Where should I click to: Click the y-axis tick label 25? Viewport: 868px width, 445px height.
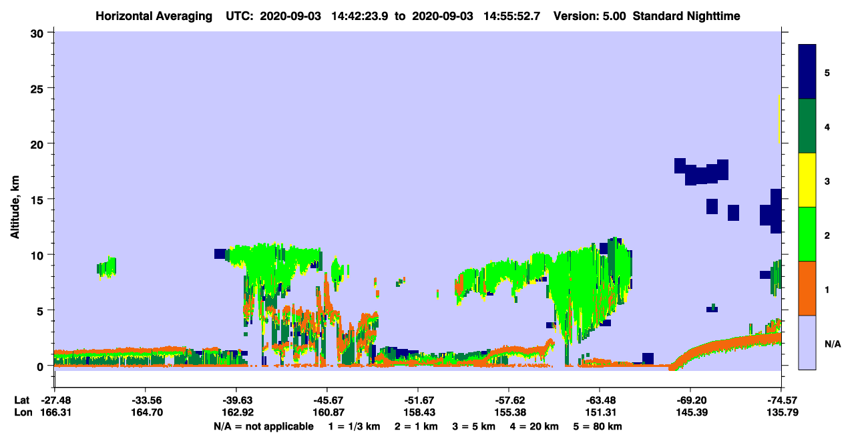click(39, 88)
